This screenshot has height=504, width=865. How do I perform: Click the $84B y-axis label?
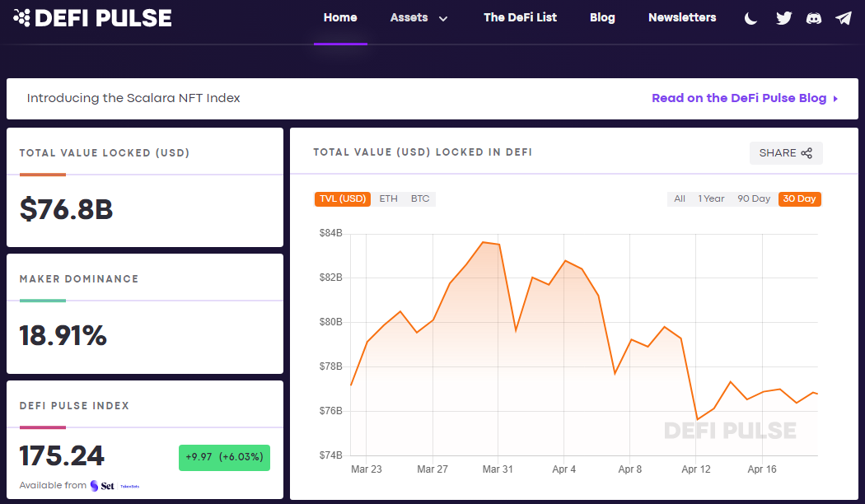[330, 233]
